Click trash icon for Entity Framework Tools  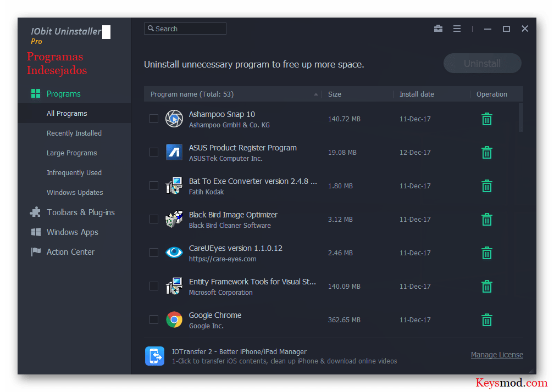(x=486, y=287)
